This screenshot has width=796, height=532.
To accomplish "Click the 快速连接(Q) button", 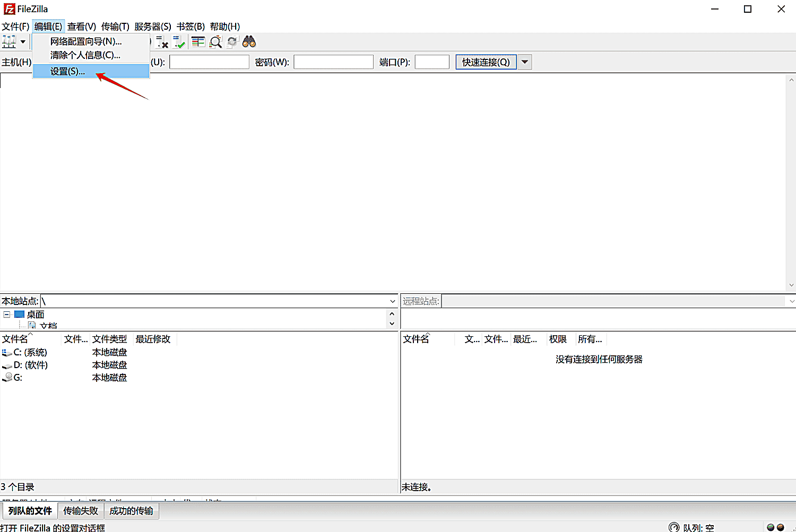I will pos(486,62).
